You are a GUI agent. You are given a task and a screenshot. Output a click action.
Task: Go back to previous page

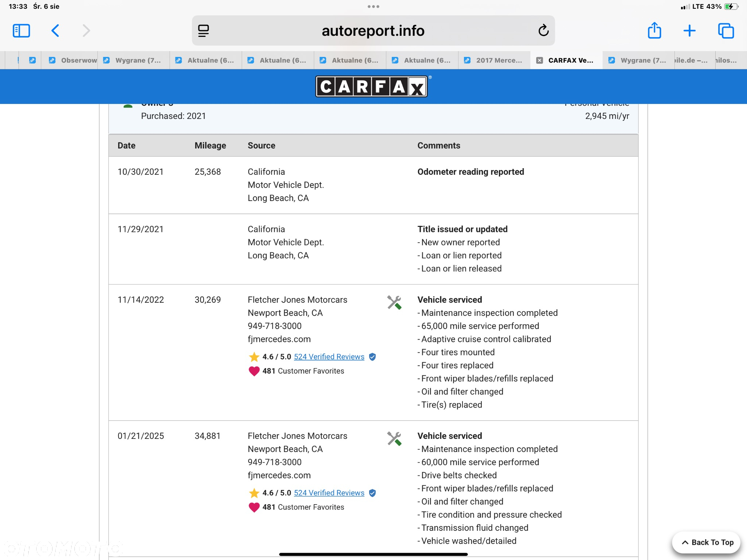pyautogui.click(x=55, y=31)
